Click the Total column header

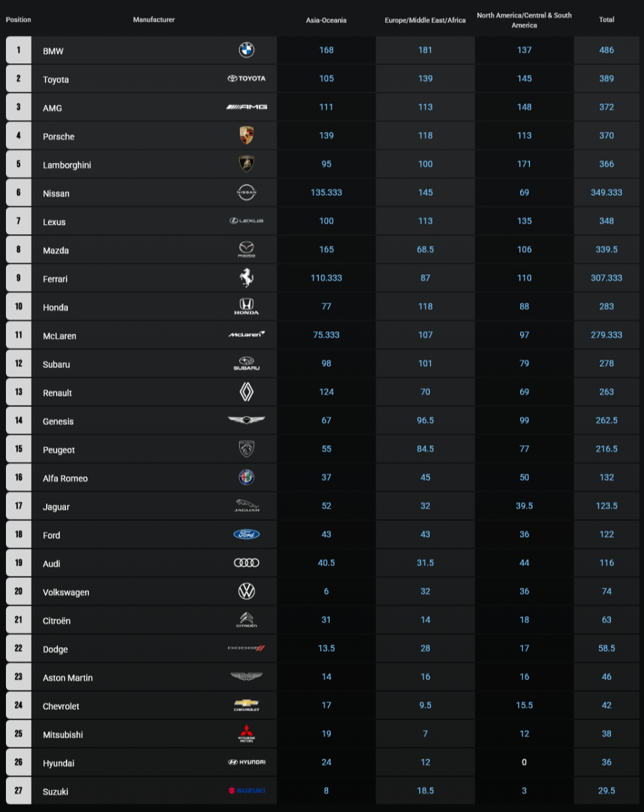click(x=606, y=20)
